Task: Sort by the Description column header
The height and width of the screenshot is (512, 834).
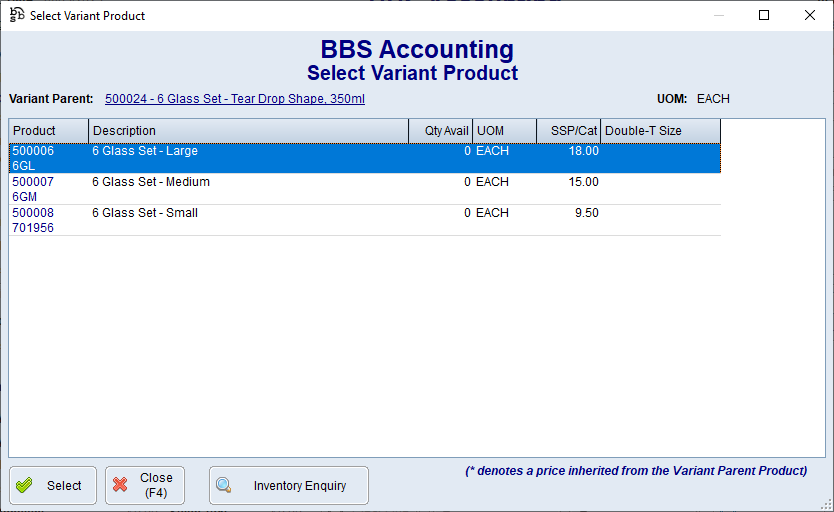Action: (248, 131)
